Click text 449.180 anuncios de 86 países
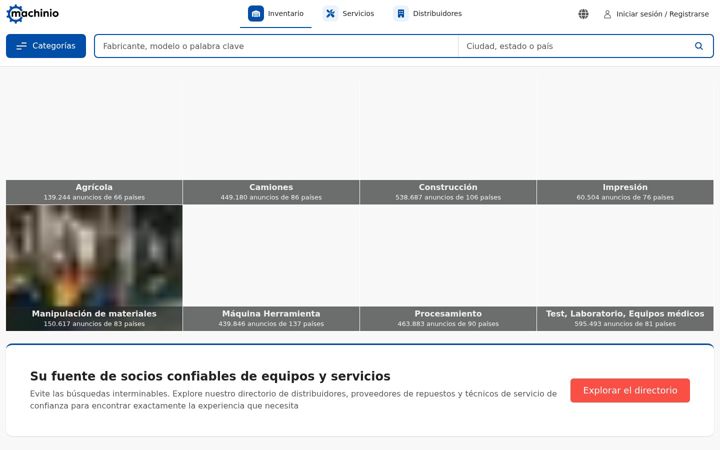This screenshot has width=720, height=450. coord(271,197)
